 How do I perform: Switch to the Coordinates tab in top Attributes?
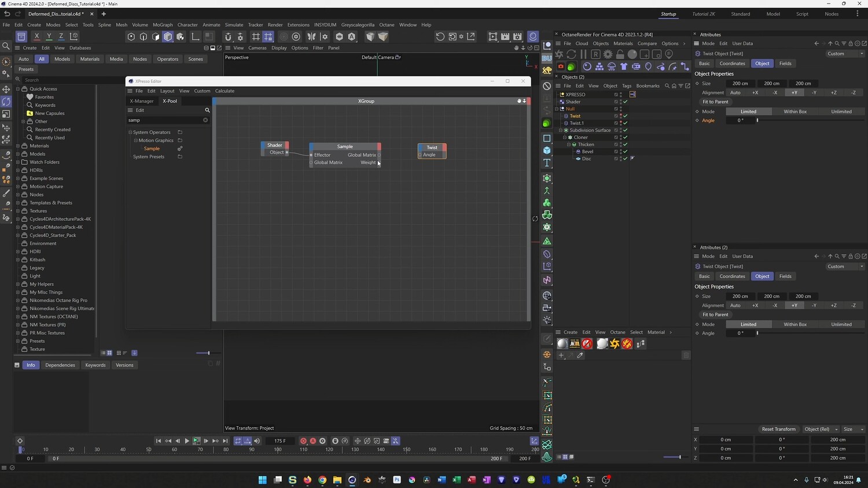click(x=732, y=64)
